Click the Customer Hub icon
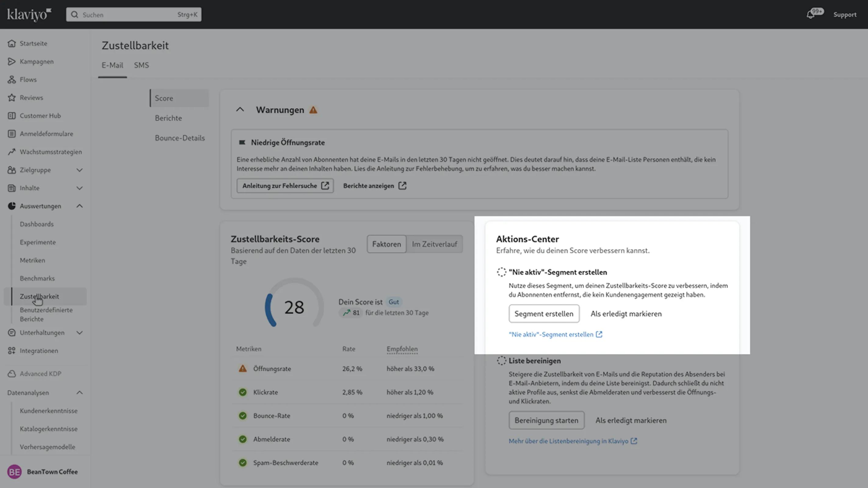The image size is (868, 488). [x=12, y=116]
